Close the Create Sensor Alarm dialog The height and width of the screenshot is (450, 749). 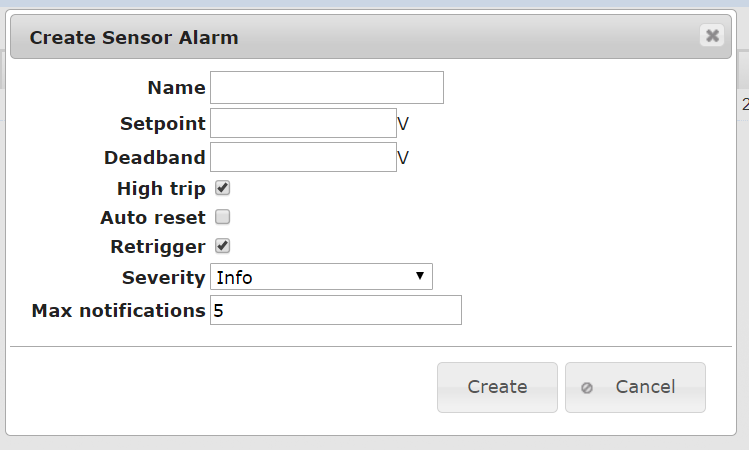pyautogui.click(x=712, y=35)
